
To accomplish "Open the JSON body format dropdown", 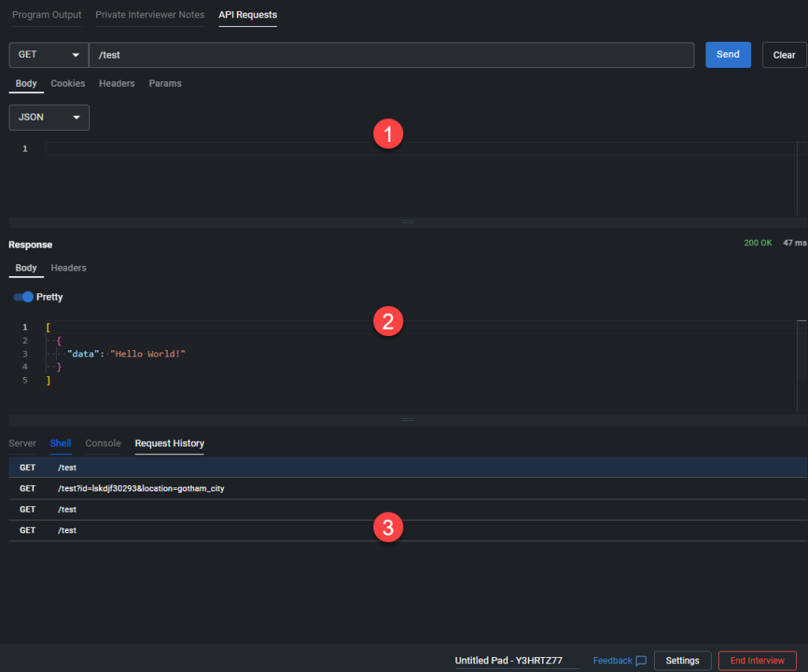I will (49, 117).
